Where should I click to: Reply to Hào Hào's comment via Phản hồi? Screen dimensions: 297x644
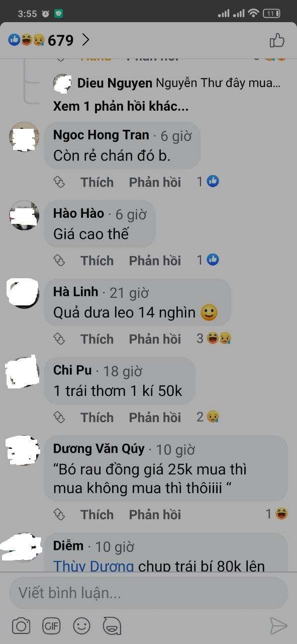point(155,261)
